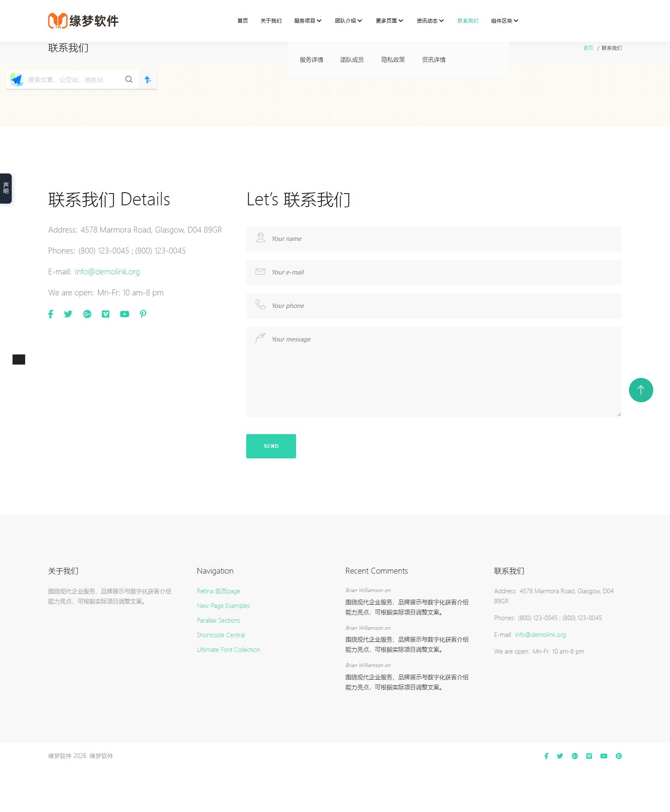Click the small black square on left
The image size is (670, 812).
(x=19, y=359)
